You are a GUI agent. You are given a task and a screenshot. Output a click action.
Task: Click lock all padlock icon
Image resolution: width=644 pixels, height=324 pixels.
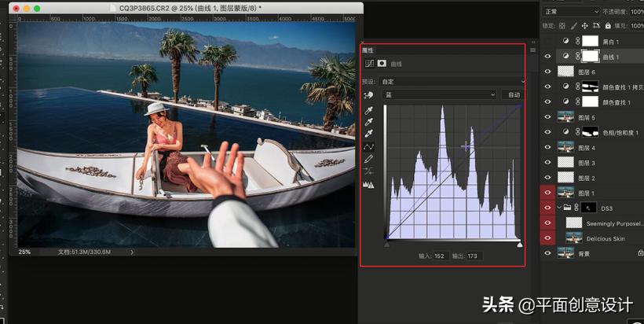click(x=607, y=26)
